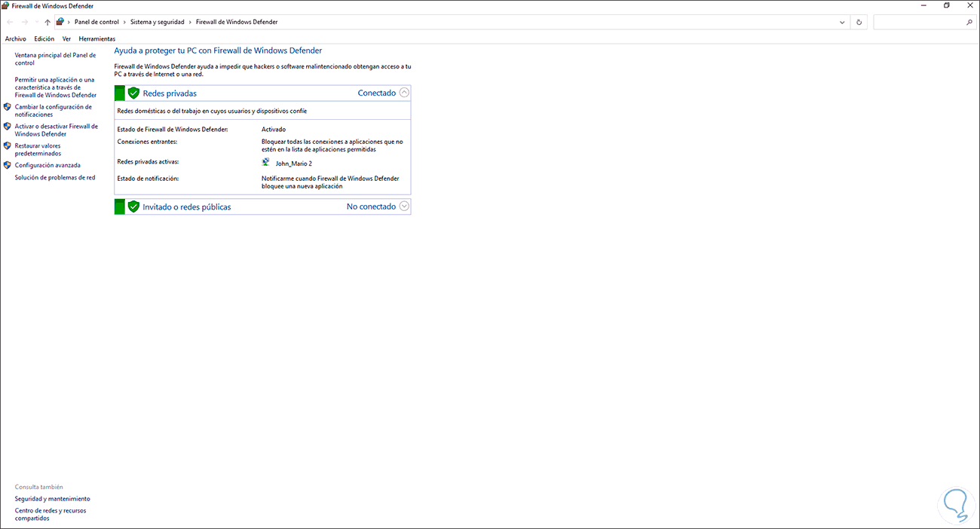This screenshot has height=529, width=980.
Task: Go to Panel de control breadcrumb
Action: [x=96, y=23]
